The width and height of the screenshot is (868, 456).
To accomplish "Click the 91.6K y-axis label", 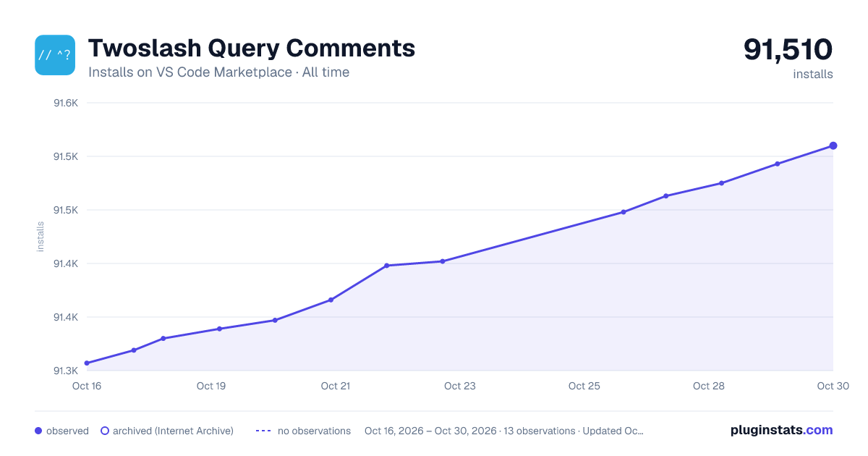I will coord(66,103).
